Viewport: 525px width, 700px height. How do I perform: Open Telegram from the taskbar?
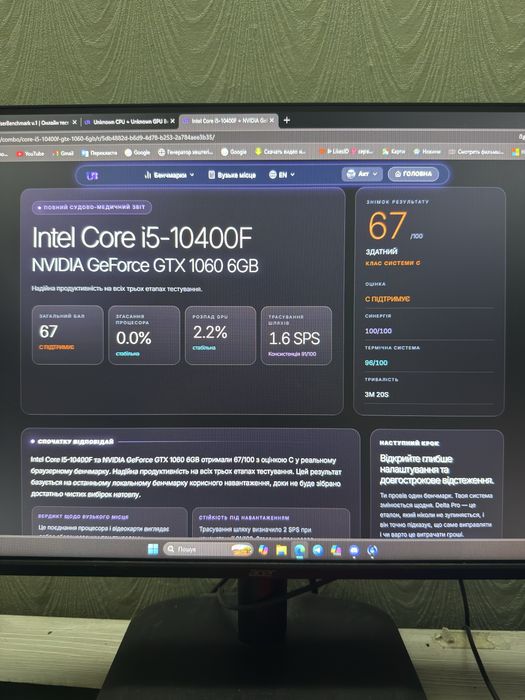[x=318, y=550]
